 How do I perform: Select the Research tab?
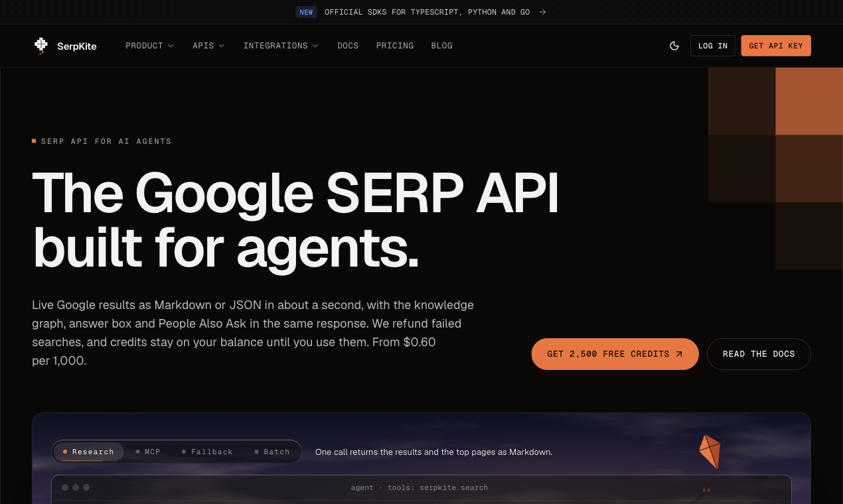[x=88, y=452]
